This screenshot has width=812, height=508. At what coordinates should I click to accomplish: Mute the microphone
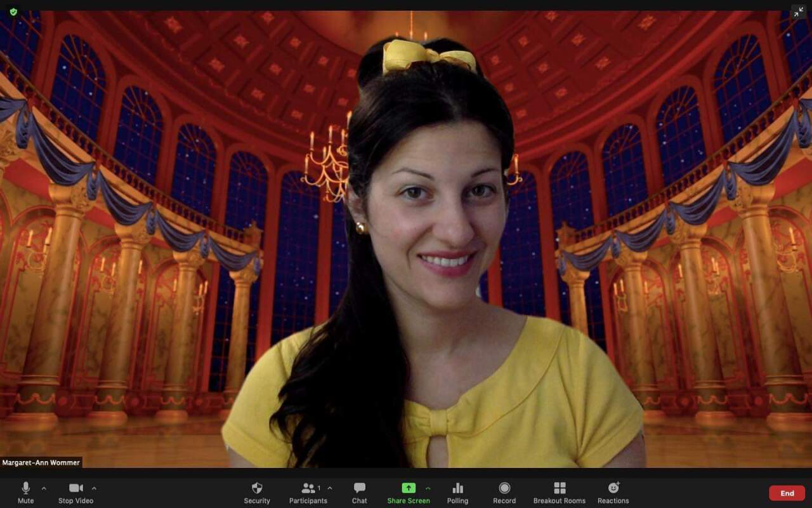tap(25, 493)
